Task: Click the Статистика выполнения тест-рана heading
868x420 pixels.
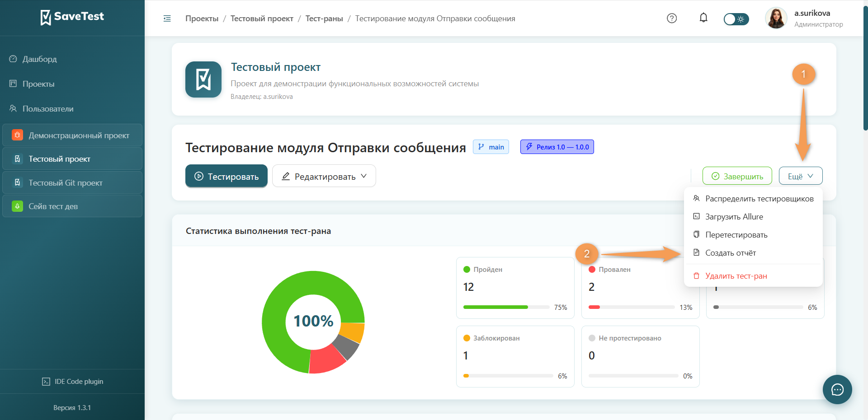Action: pyautogui.click(x=258, y=231)
